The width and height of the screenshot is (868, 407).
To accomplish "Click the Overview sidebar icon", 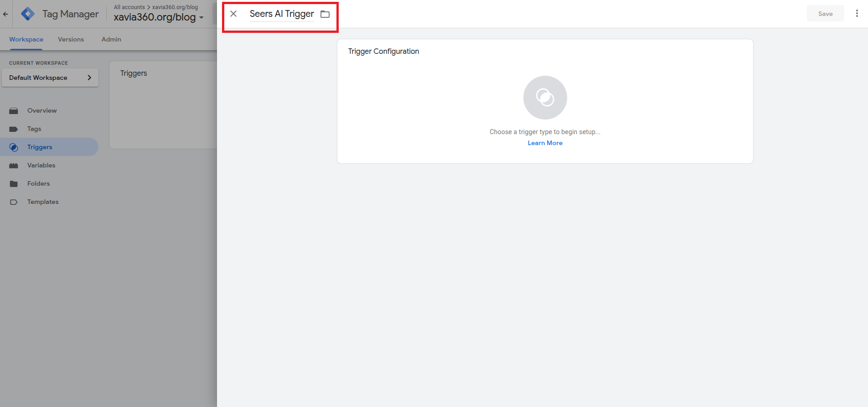I will (x=14, y=111).
